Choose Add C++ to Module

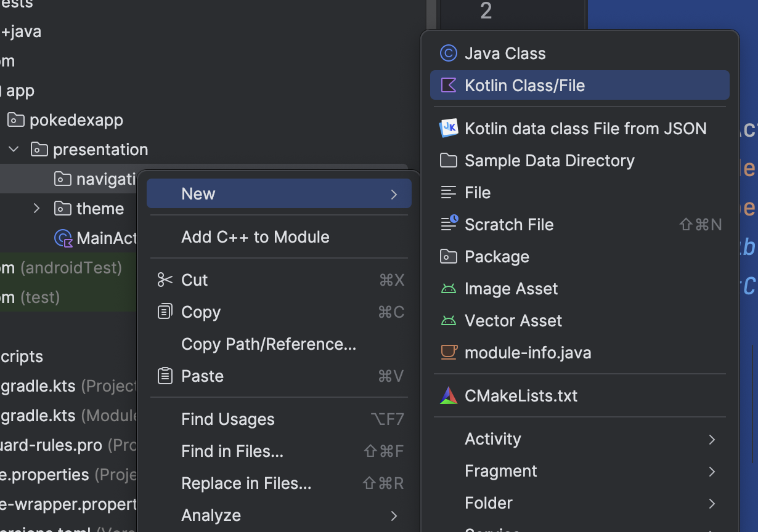point(255,237)
